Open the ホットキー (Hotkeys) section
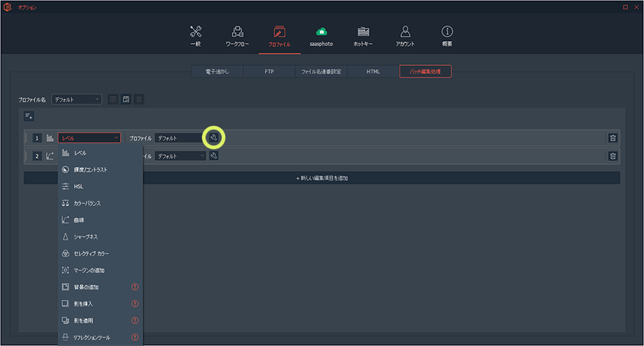The height and width of the screenshot is (346, 644). click(363, 36)
